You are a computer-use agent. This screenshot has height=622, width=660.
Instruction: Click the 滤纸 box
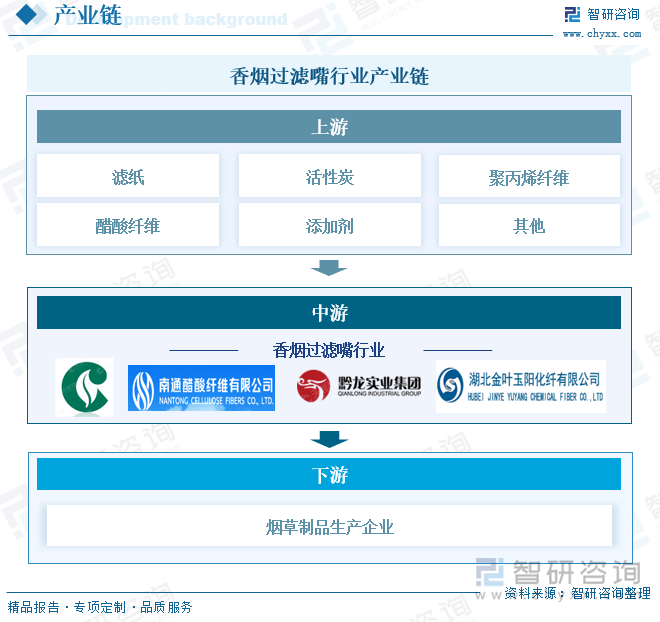128,176
